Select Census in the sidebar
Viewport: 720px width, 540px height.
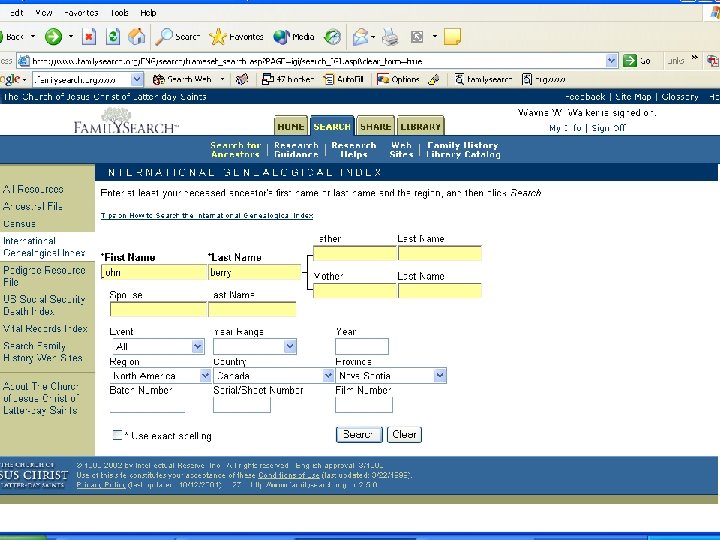point(19,224)
